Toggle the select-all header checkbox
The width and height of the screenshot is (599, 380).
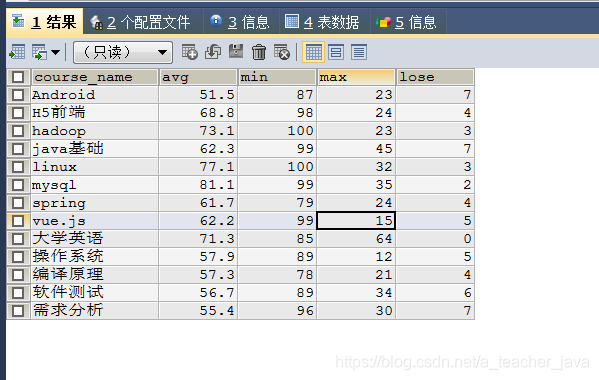pyautogui.click(x=18, y=77)
